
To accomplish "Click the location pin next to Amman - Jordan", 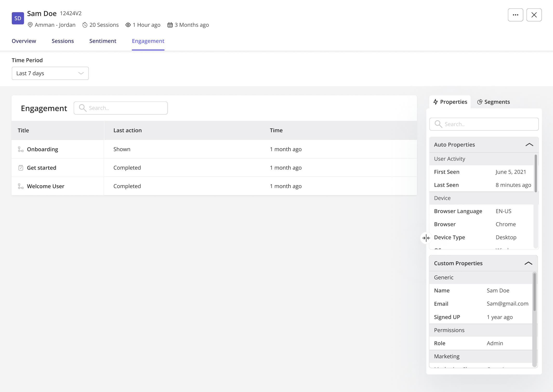I will [x=30, y=25].
